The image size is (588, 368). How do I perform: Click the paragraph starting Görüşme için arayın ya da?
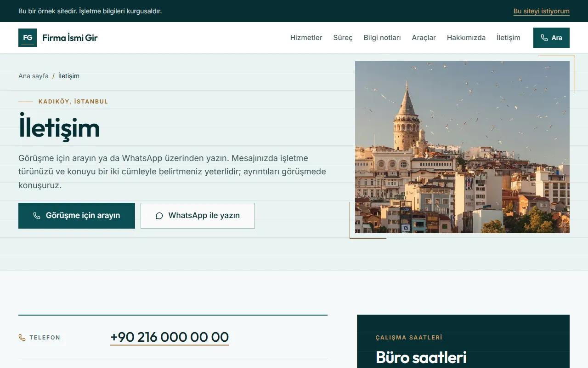pyautogui.click(x=172, y=172)
